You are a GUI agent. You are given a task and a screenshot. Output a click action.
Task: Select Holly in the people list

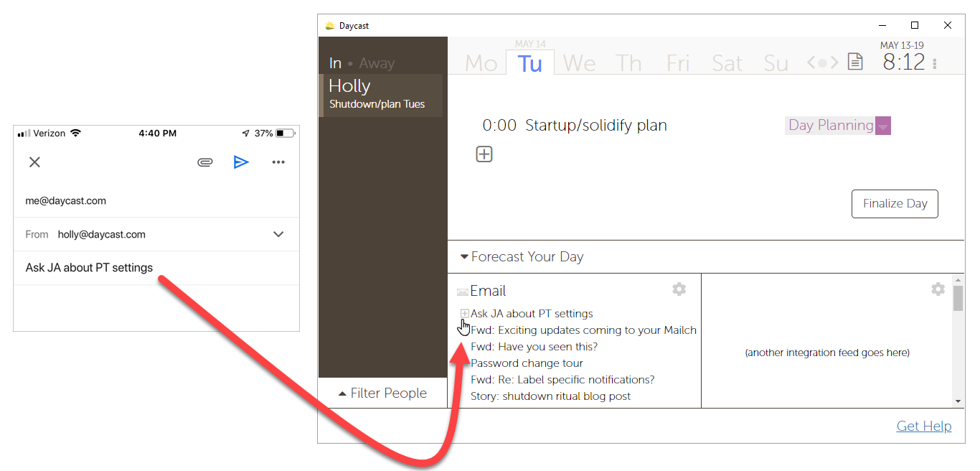click(382, 95)
